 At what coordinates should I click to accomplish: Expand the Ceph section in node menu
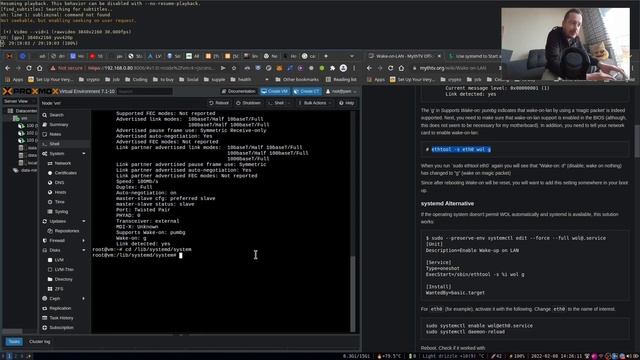(84, 299)
